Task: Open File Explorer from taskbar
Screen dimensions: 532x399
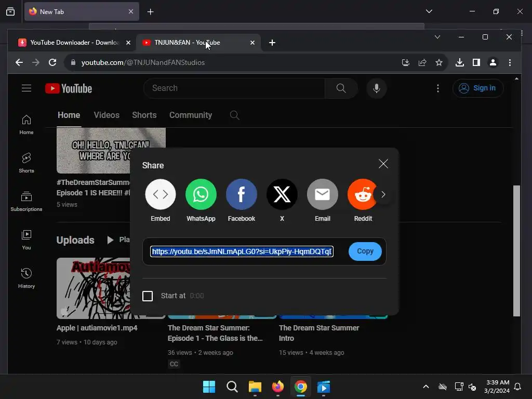Action: (x=255, y=387)
